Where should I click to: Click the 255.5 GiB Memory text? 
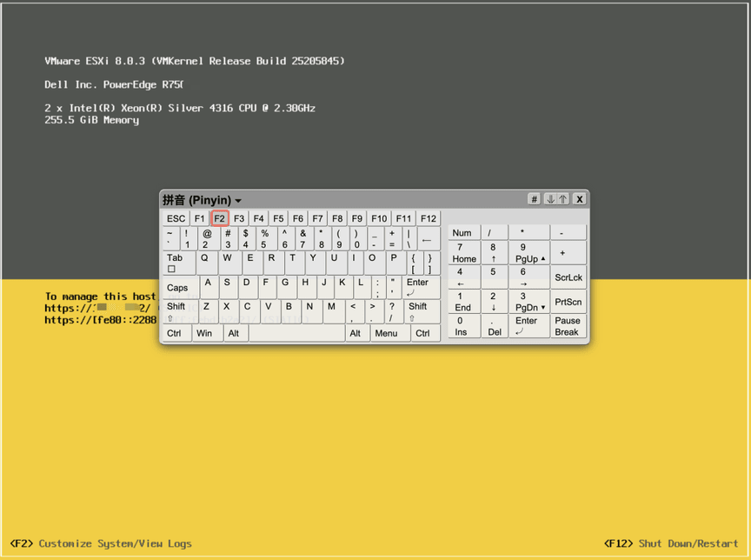[x=91, y=120]
